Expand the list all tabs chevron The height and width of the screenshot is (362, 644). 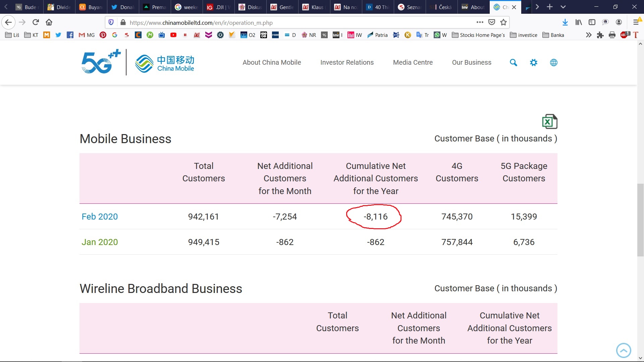coord(563,7)
